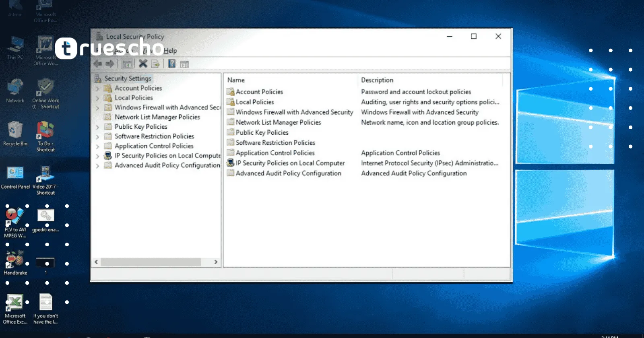644x338 pixels.
Task: Toggle the Show/Hide Console Tree toolbar icon
Action: 127,64
